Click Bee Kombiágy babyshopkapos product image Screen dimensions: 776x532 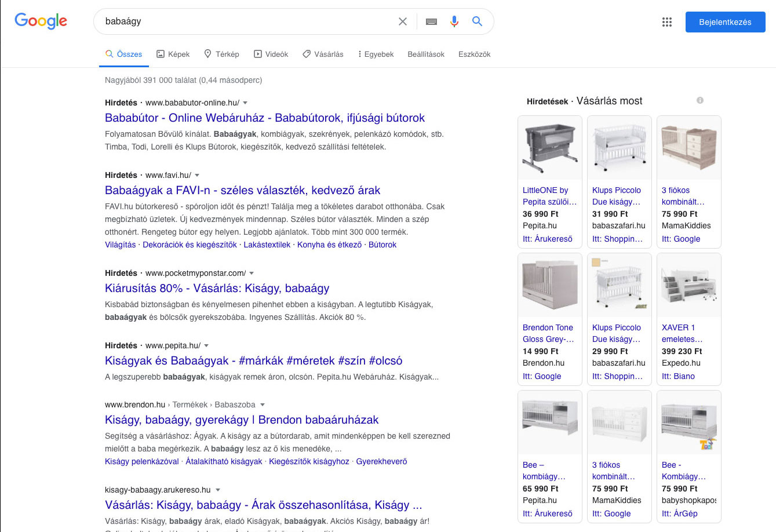click(689, 422)
